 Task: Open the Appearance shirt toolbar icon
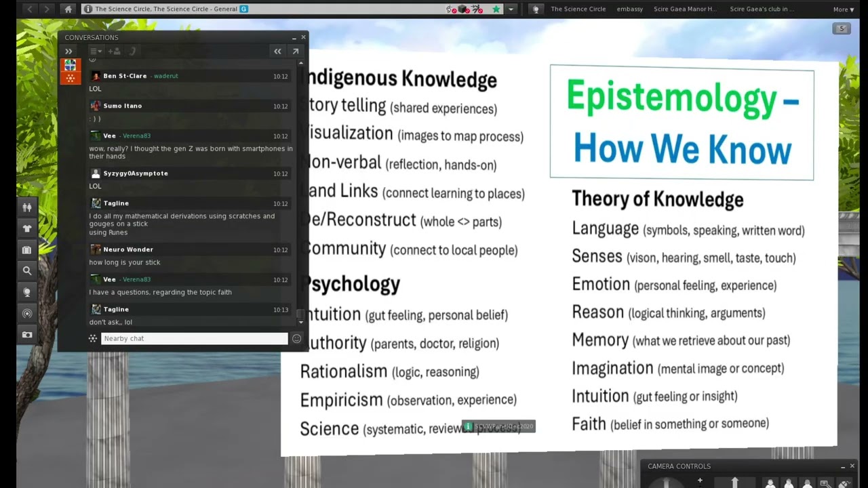pos(27,228)
